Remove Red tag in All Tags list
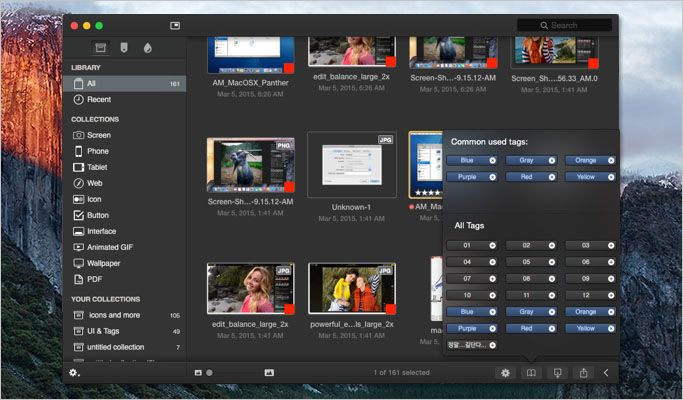683x400 pixels. pos(552,329)
